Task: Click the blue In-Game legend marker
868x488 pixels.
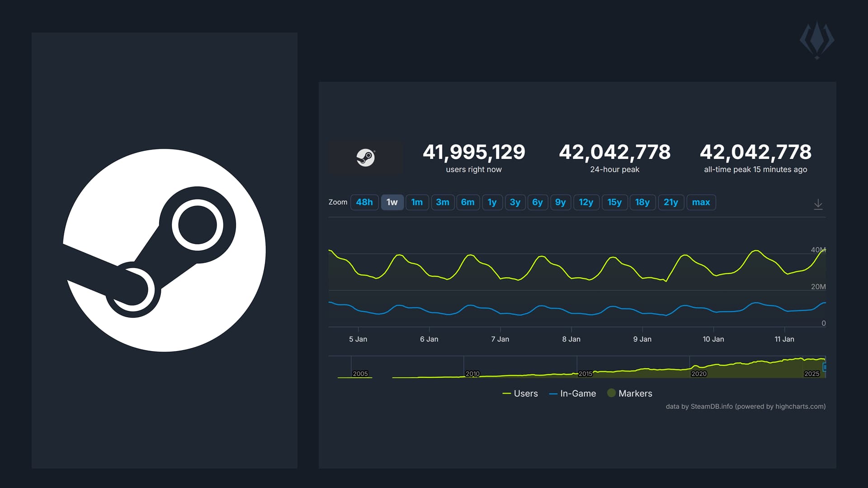Action: [552, 394]
